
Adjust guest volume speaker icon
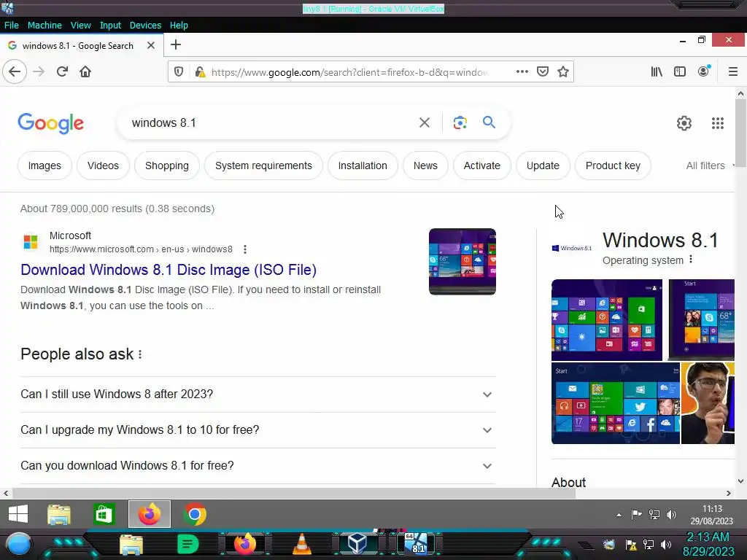click(x=671, y=515)
